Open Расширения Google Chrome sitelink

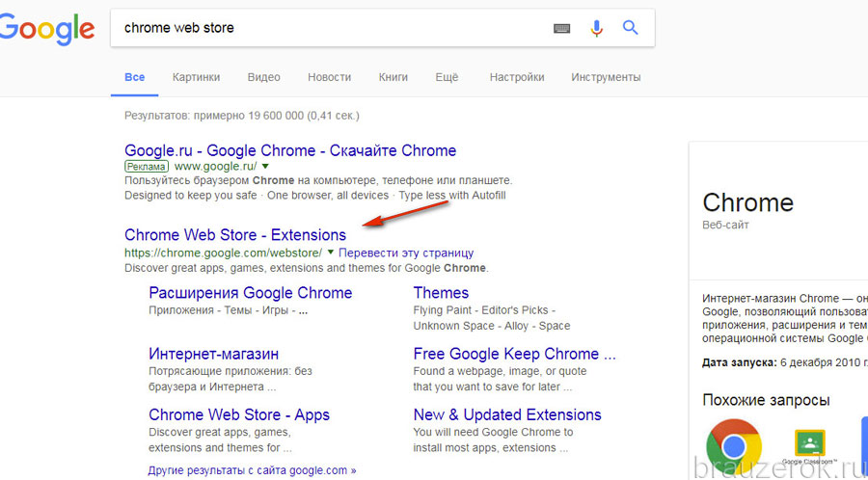(x=250, y=293)
